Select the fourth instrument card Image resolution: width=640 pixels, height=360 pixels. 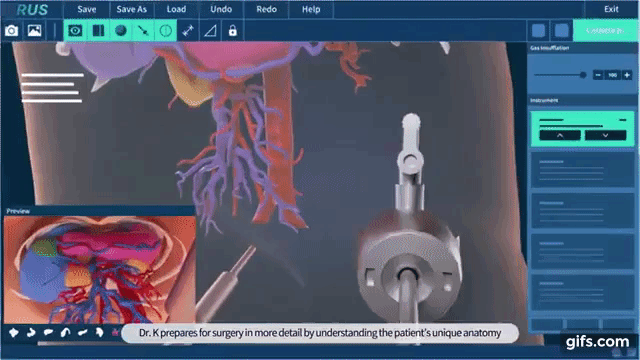tap(582, 251)
